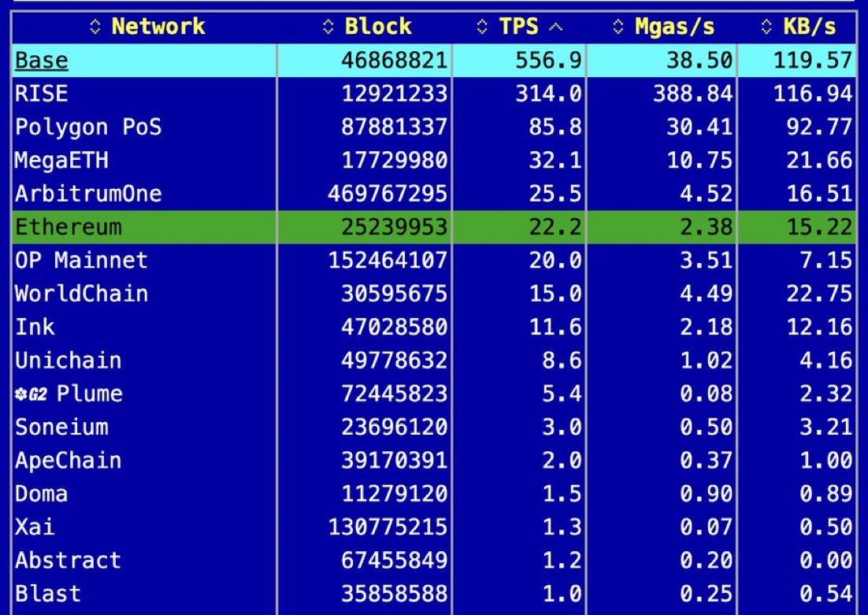Select the ApeChain network name
The height and width of the screenshot is (615, 868).
(x=69, y=461)
